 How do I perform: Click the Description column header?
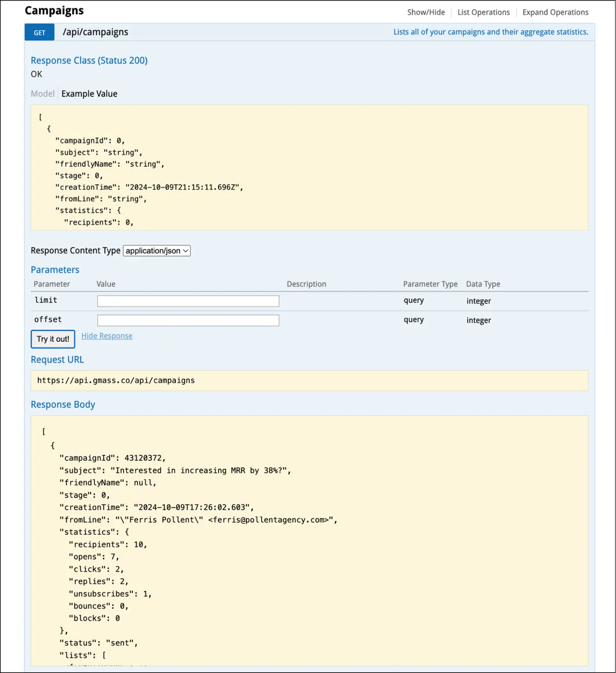click(x=306, y=284)
